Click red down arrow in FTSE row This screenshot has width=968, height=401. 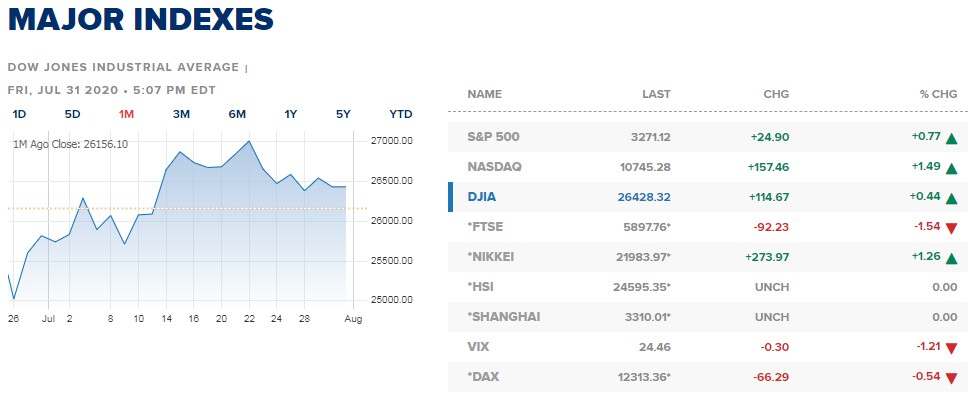951,228
